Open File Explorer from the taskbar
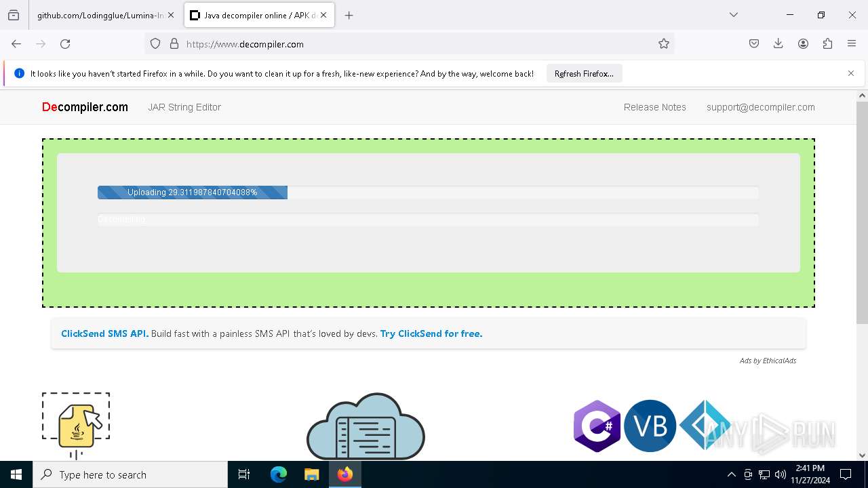Image resolution: width=868 pixels, height=488 pixels. tap(311, 474)
